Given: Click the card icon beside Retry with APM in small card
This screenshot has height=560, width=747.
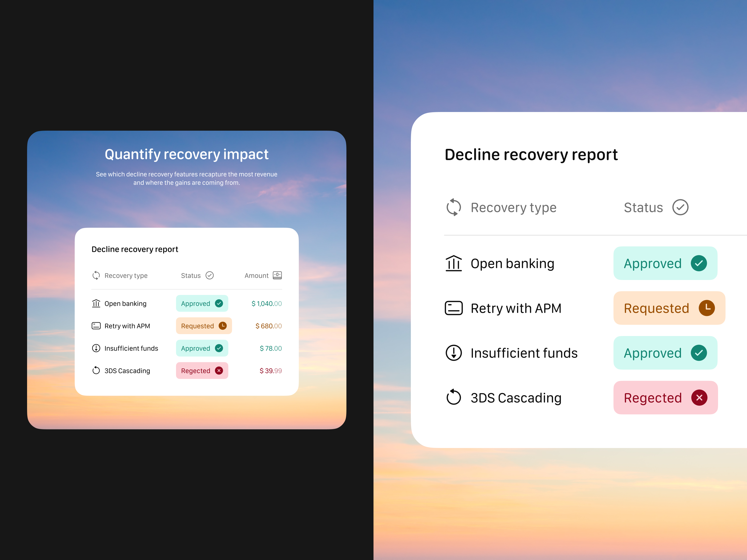Looking at the screenshot, I should tap(96, 326).
